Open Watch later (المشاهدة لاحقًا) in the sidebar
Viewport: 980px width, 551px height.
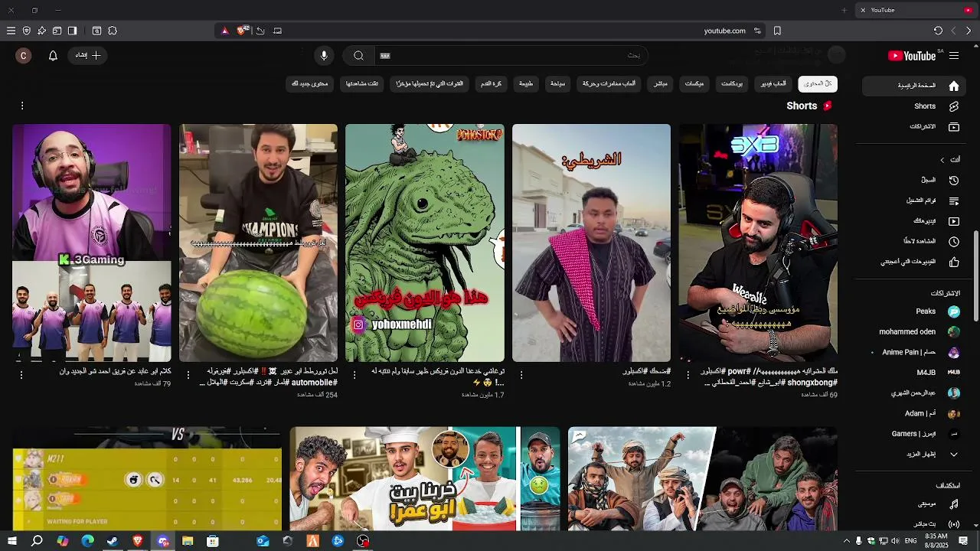913,241
